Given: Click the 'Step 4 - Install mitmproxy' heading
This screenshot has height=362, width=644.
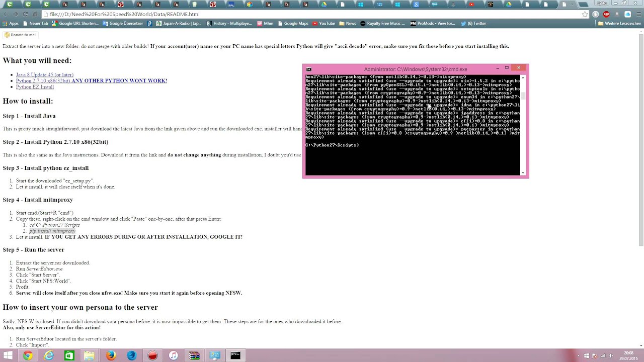Looking at the screenshot, I should point(38,200).
